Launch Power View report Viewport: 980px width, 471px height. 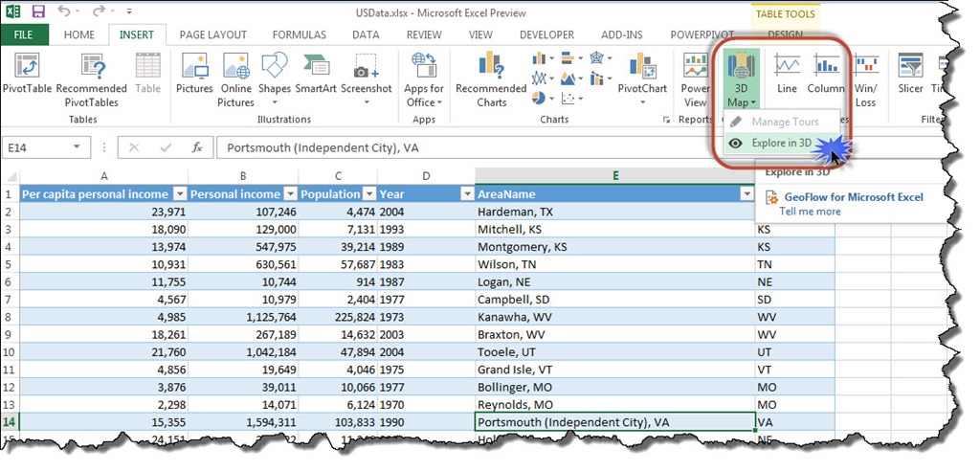click(695, 80)
